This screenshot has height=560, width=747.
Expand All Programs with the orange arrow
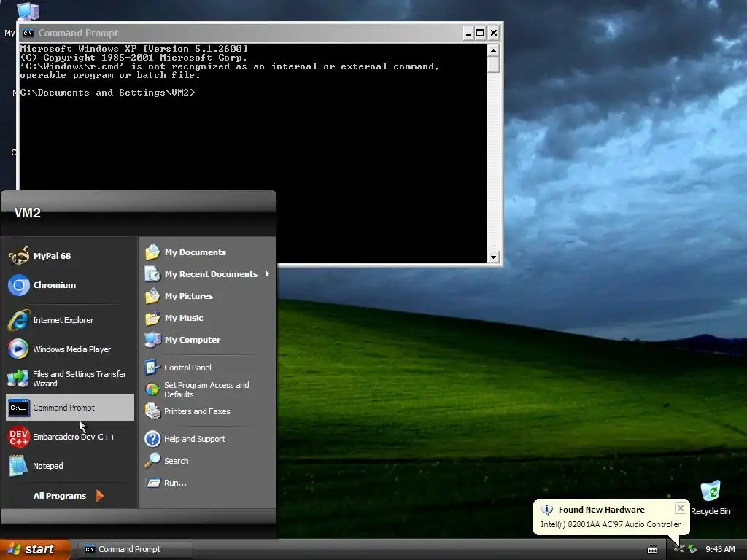[x=99, y=496]
